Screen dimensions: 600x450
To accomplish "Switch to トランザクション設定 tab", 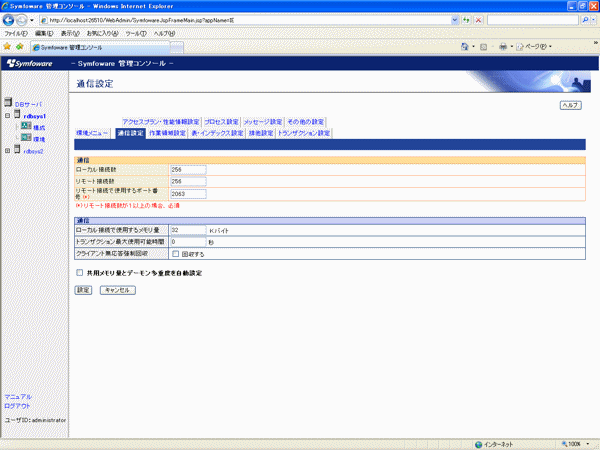I will tap(304, 133).
